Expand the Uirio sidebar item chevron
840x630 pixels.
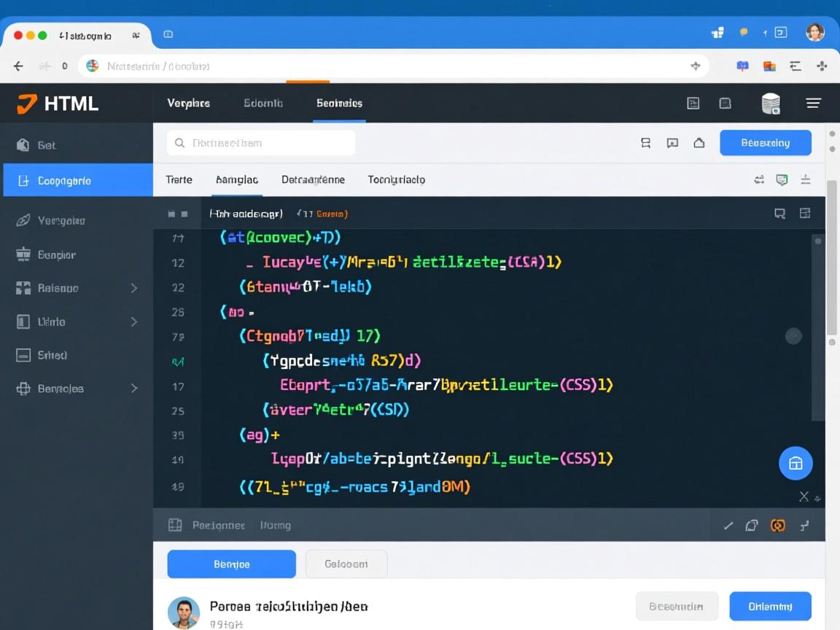pyautogui.click(x=134, y=322)
